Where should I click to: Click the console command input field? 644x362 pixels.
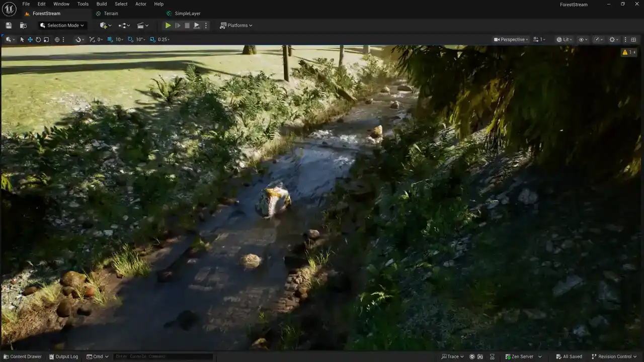(162, 356)
